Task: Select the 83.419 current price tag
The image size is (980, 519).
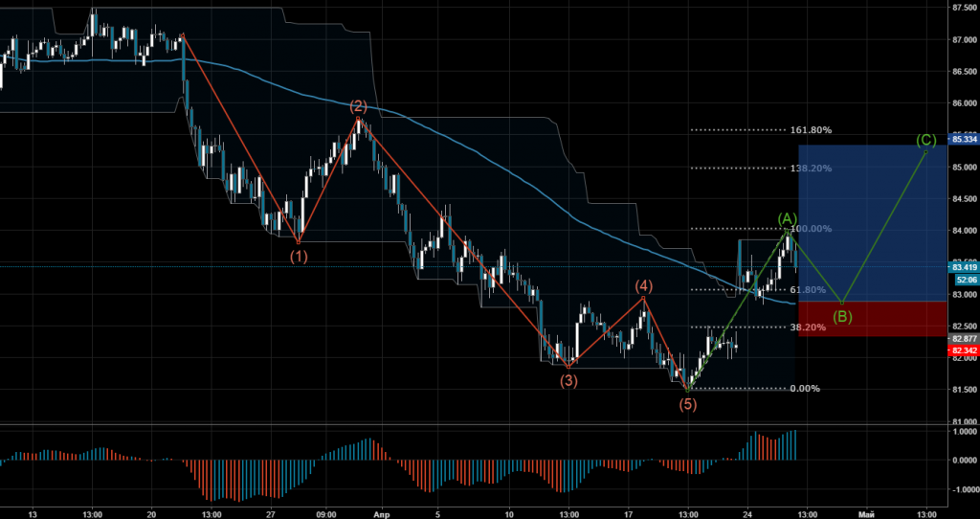Action: 963,266
